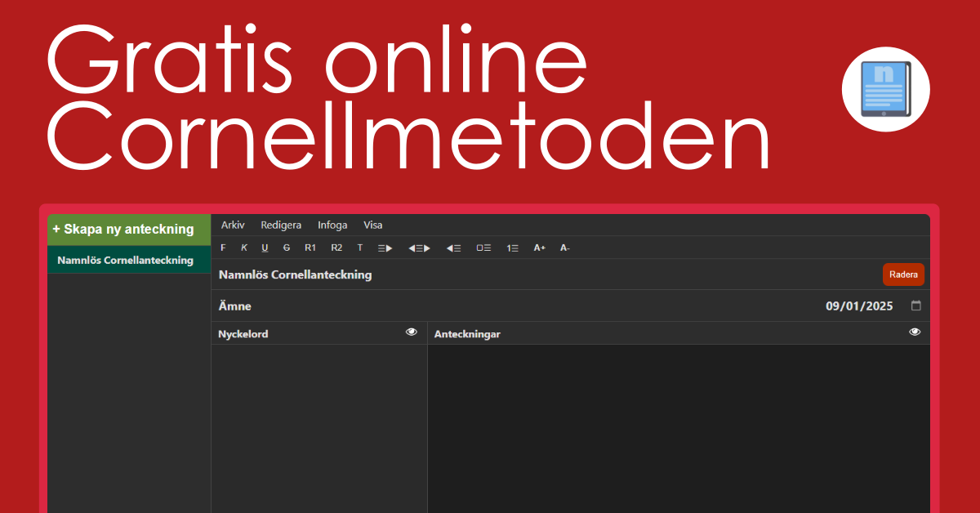Image resolution: width=980 pixels, height=513 pixels.
Task: Open the Redigera menu
Action: point(281,225)
